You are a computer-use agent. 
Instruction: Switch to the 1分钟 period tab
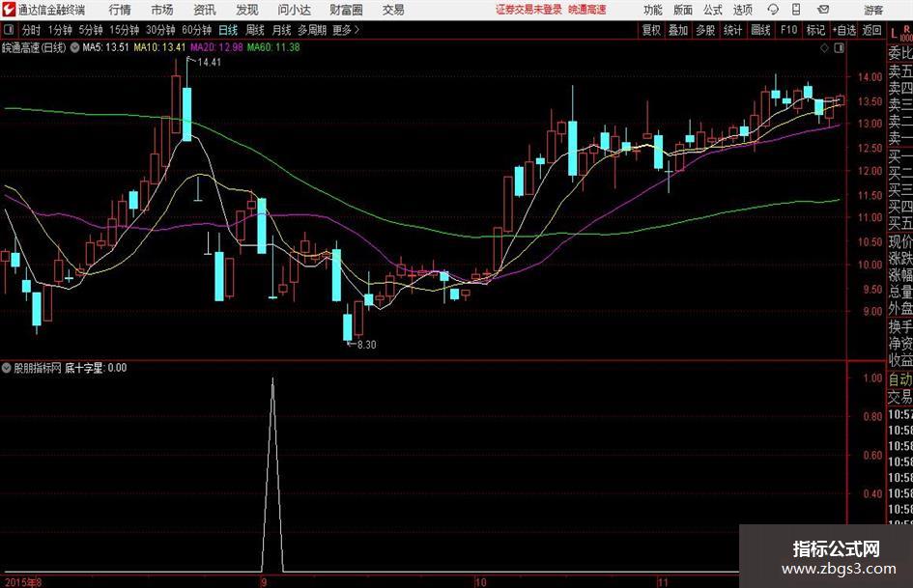60,30
